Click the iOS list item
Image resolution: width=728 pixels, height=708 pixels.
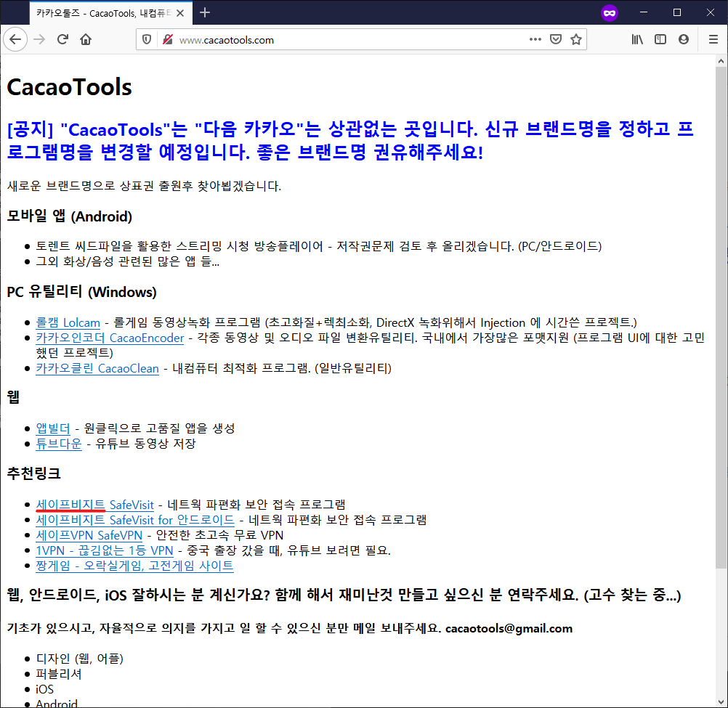(44, 689)
